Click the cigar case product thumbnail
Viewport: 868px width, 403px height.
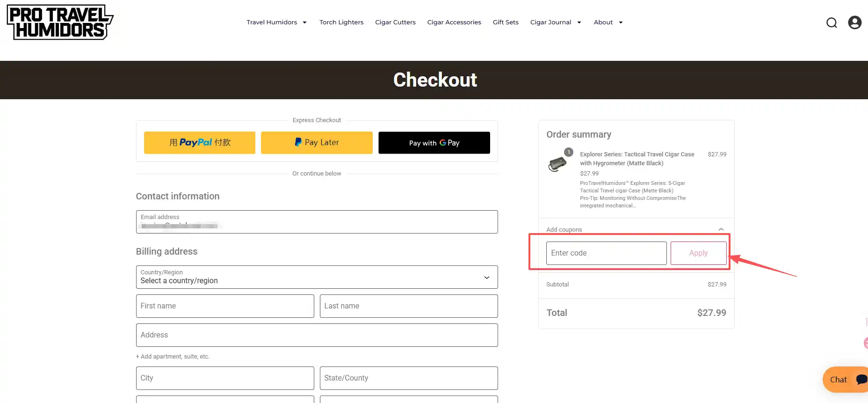pyautogui.click(x=557, y=164)
